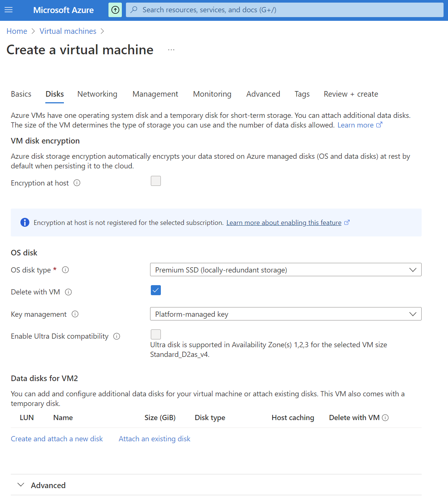Uncheck Delete with VM for the OS disk
This screenshot has width=448, height=503.
pyautogui.click(x=156, y=290)
